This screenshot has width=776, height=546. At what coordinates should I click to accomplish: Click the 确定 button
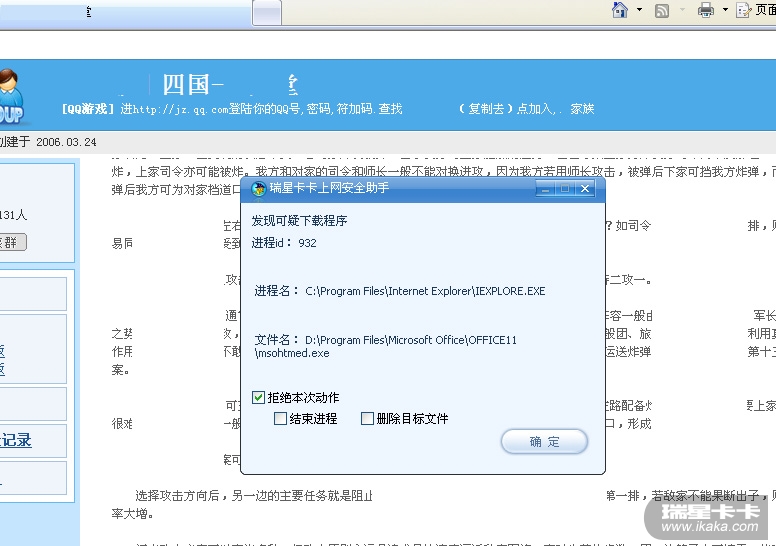pyautogui.click(x=544, y=442)
